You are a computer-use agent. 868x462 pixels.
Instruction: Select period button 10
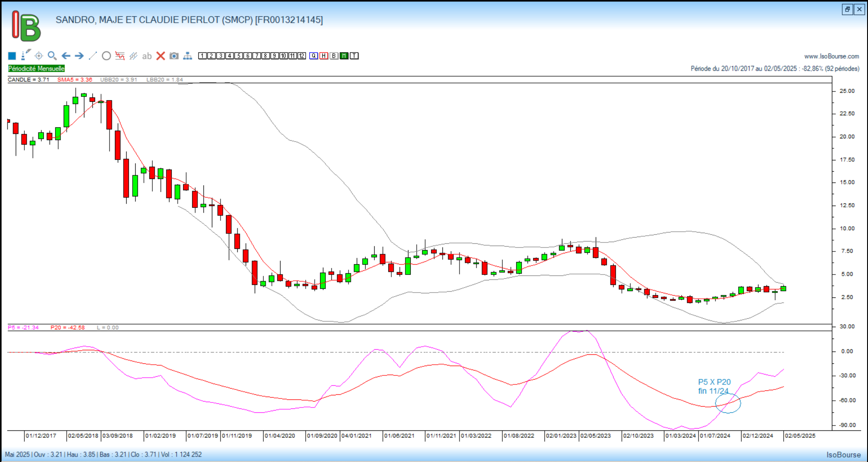pos(284,56)
